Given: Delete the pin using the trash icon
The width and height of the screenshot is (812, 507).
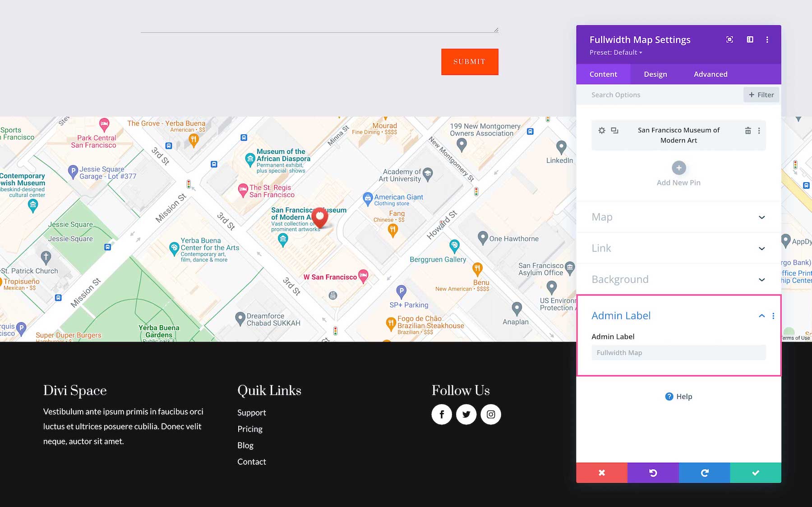Looking at the screenshot, I should [747, 130].
